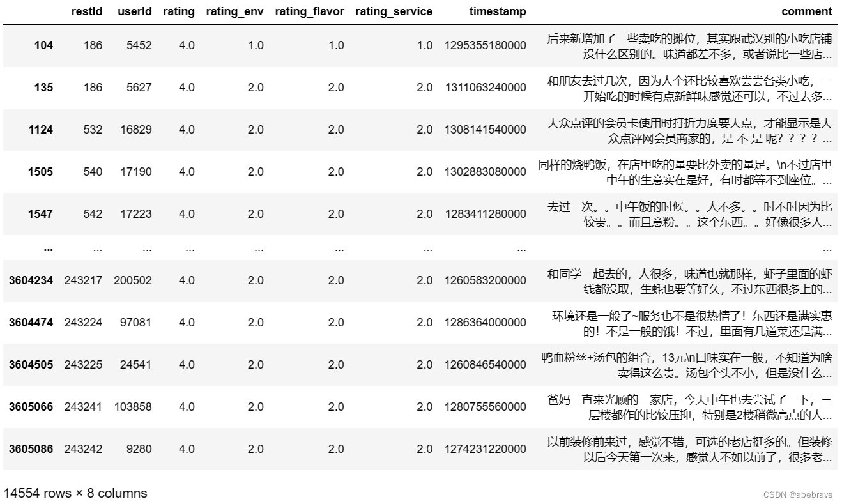Click row index 3605086
Image resolution: width=842 pixels, height=504 pixels.
tap(31, 449)
